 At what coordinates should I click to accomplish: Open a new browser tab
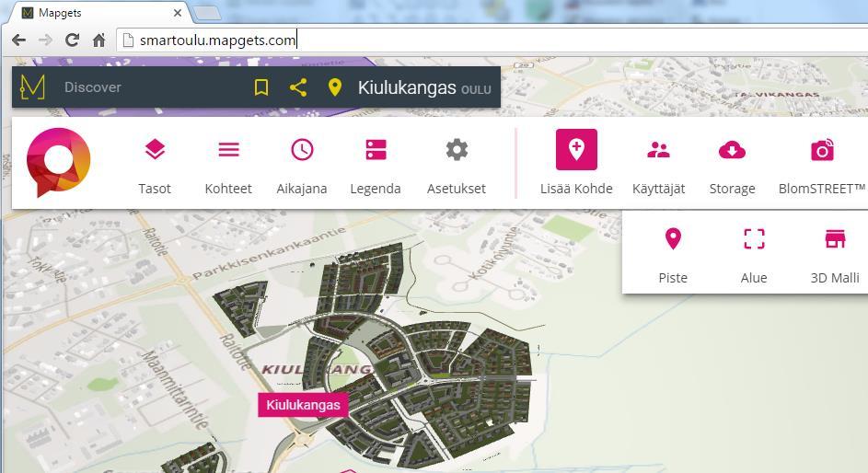[x=206, y=13]
